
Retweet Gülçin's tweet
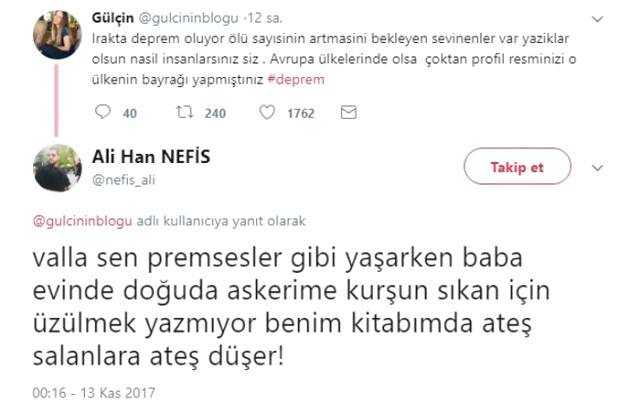click(183, 113)
